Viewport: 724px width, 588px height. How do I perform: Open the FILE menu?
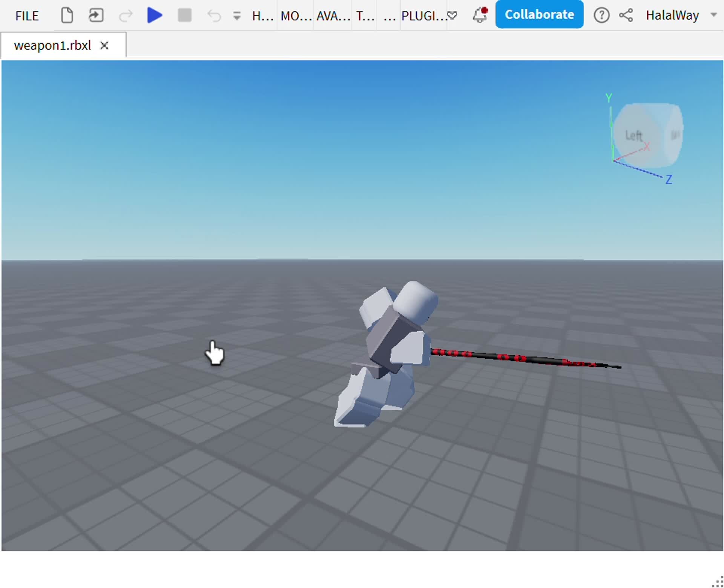(x=26, y=16)
